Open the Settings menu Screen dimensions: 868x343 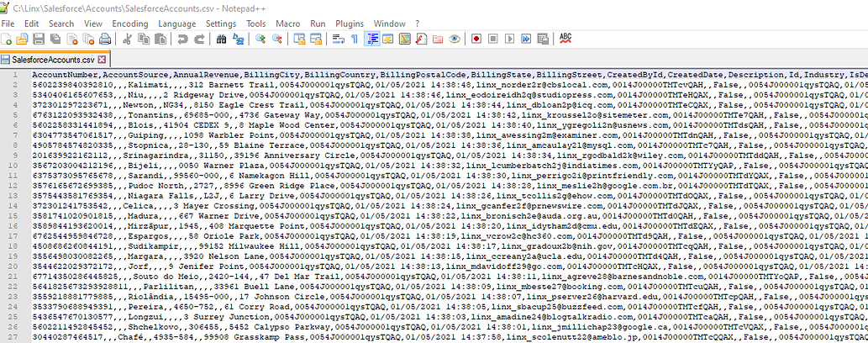(221, 24)
